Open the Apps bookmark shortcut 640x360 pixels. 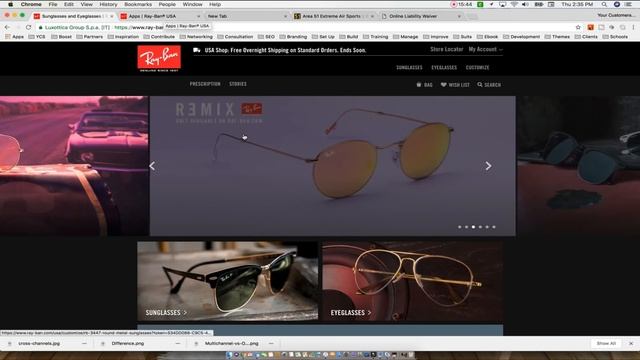pos(15,37)
